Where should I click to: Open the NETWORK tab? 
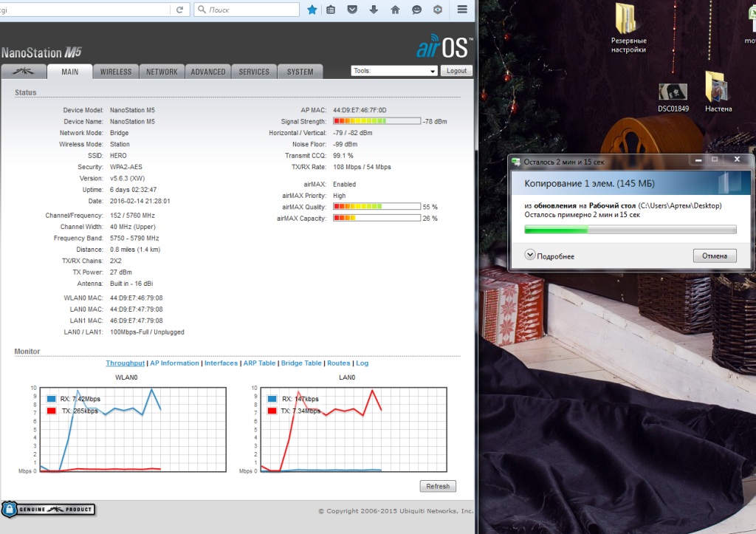click(162, 72)
